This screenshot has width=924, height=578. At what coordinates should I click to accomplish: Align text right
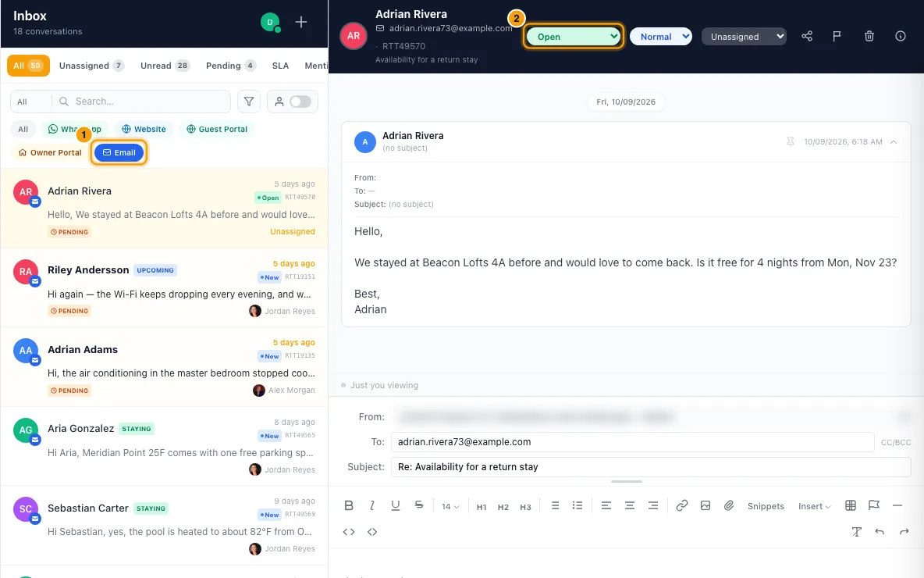(653, 505)
